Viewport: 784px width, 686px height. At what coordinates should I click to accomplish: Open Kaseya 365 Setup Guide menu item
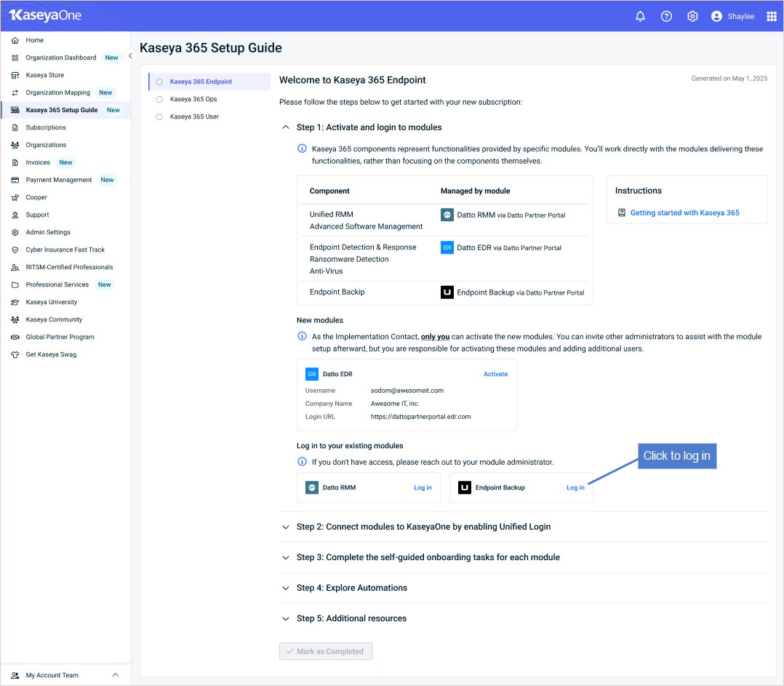[65, 110]
